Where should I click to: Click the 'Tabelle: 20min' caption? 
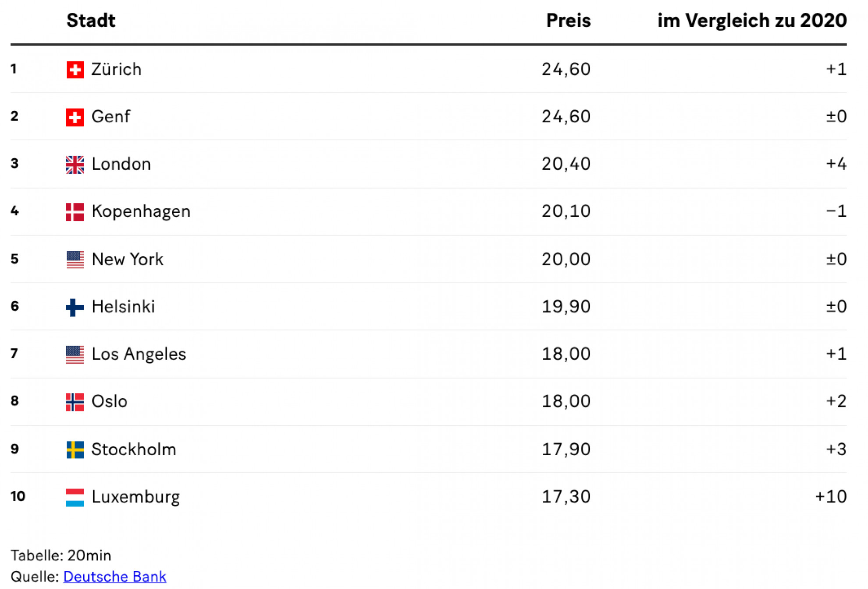point(61,555)
